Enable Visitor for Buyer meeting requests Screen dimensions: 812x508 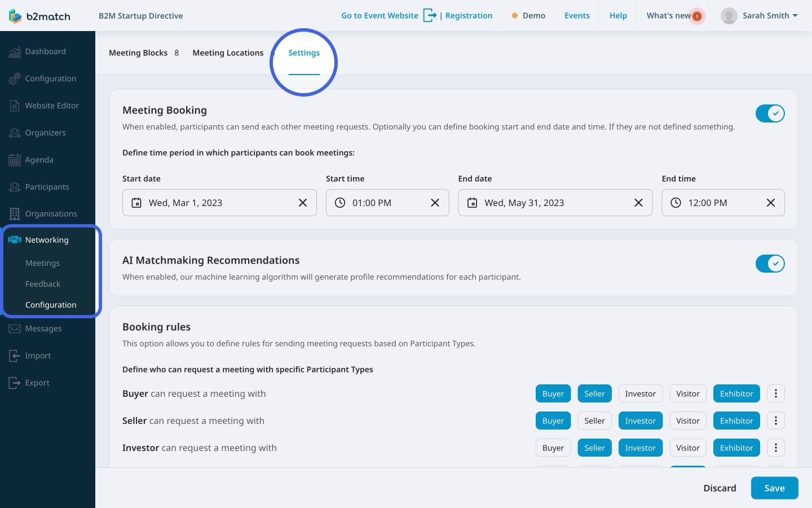click(x=688, y=393)
